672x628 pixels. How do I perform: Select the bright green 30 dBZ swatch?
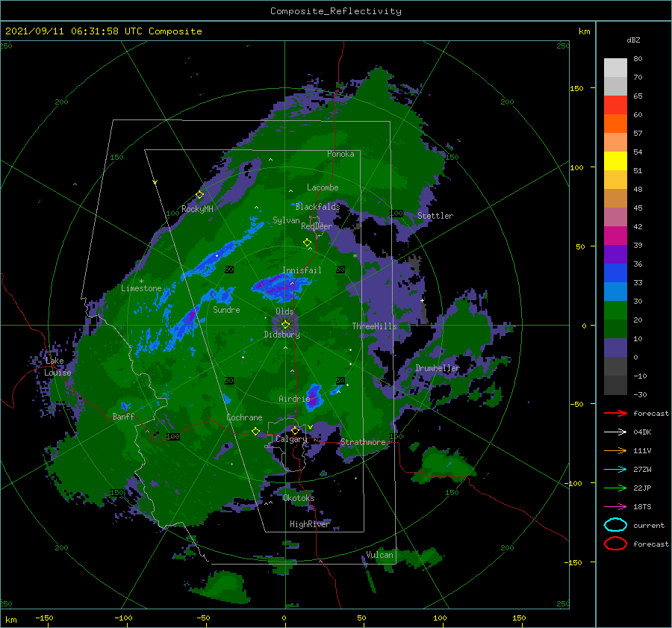[615, 310]
